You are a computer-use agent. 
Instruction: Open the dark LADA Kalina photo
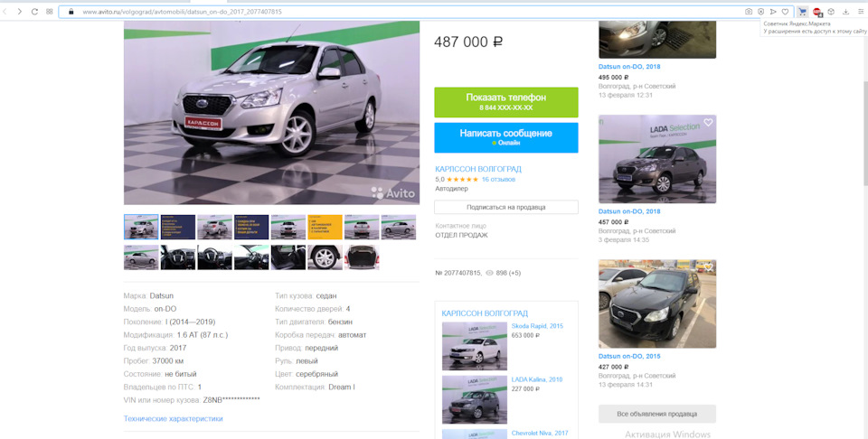click(475, 400)
